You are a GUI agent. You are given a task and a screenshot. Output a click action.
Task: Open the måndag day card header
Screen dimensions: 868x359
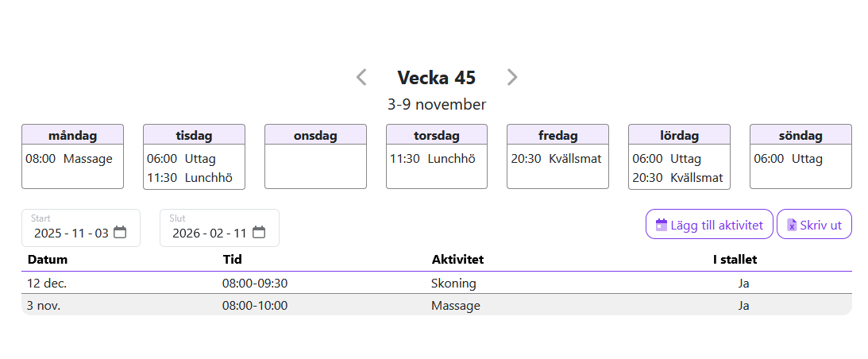tap(72, 135)
